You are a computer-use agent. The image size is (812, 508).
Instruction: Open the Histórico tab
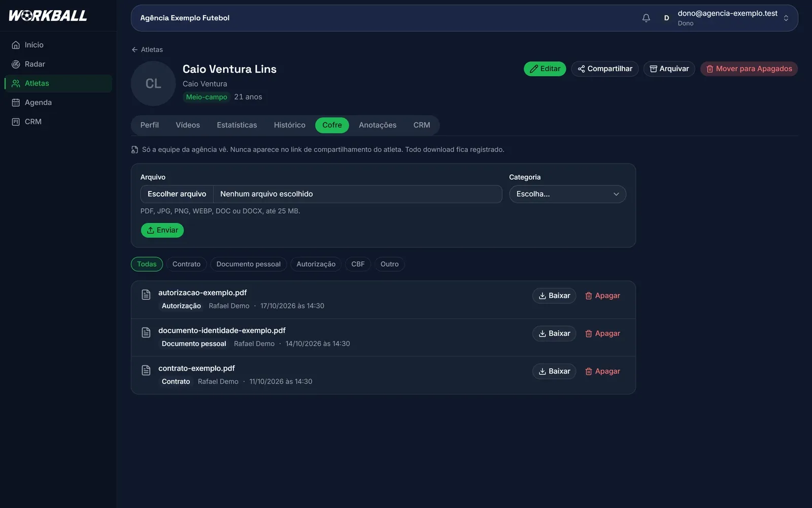pos(290,125)
